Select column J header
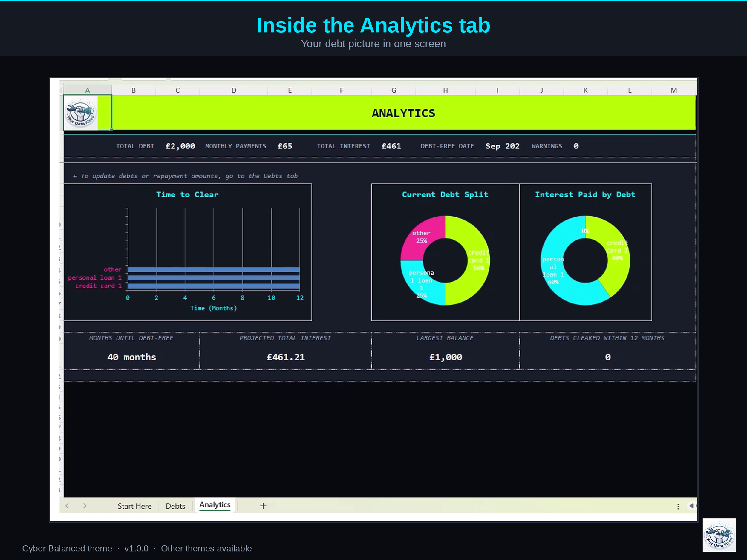 pyautogui.click(x=541, y=90)
